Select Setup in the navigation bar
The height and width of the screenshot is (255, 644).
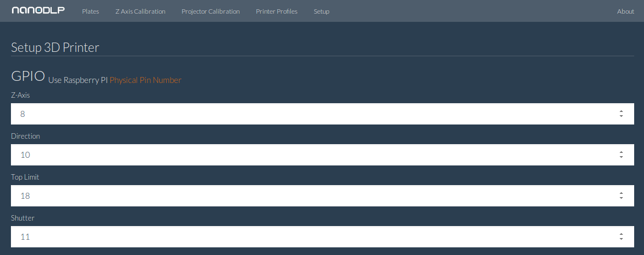tap(321, 11)
